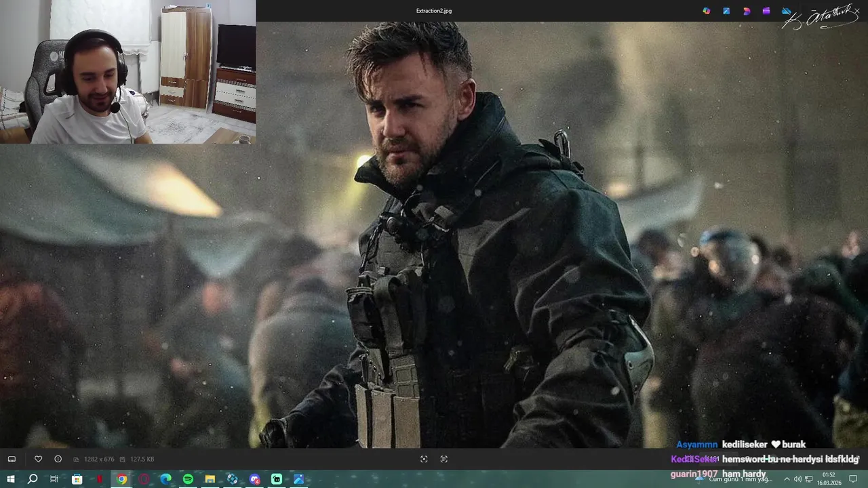This screenshot has height=488, width=868.
Task: Open Opera GX browser from taskbar
Action: (144, 479)
